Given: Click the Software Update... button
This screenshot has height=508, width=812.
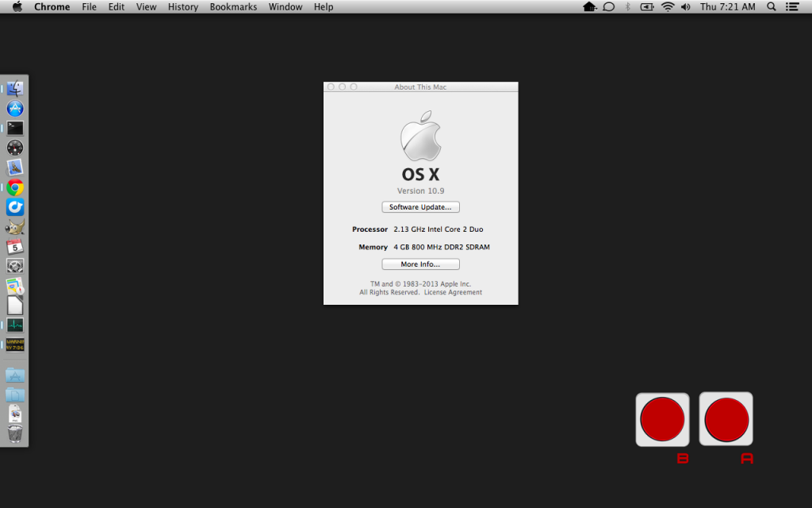Looking at the screenshot, I should point(420,207).
